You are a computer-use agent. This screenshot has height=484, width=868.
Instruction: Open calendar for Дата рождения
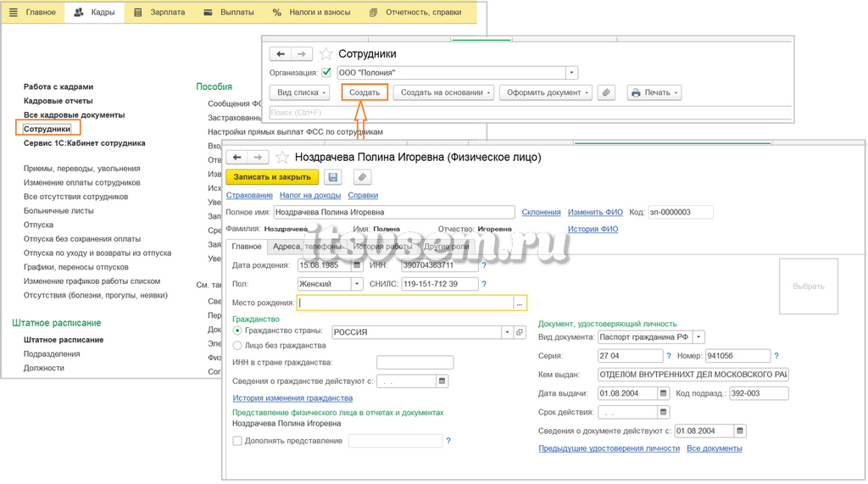pyautogui.click(x=357, y=265)
